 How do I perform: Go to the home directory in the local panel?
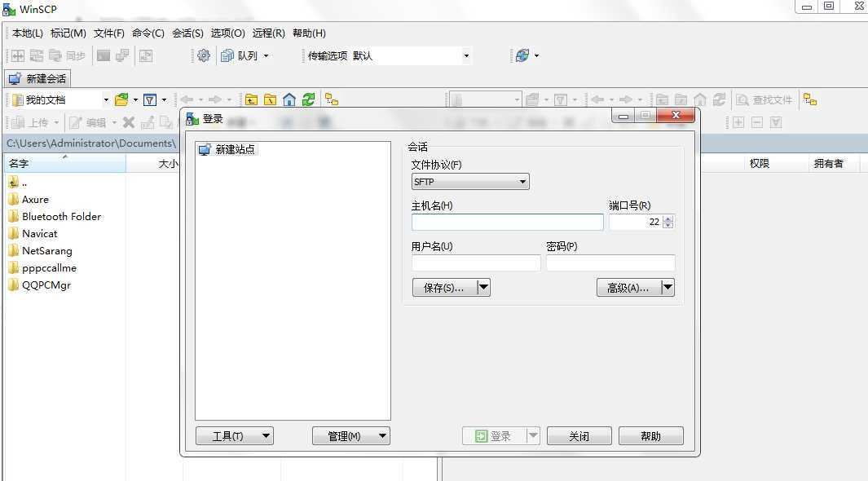[x=289, y=99]
